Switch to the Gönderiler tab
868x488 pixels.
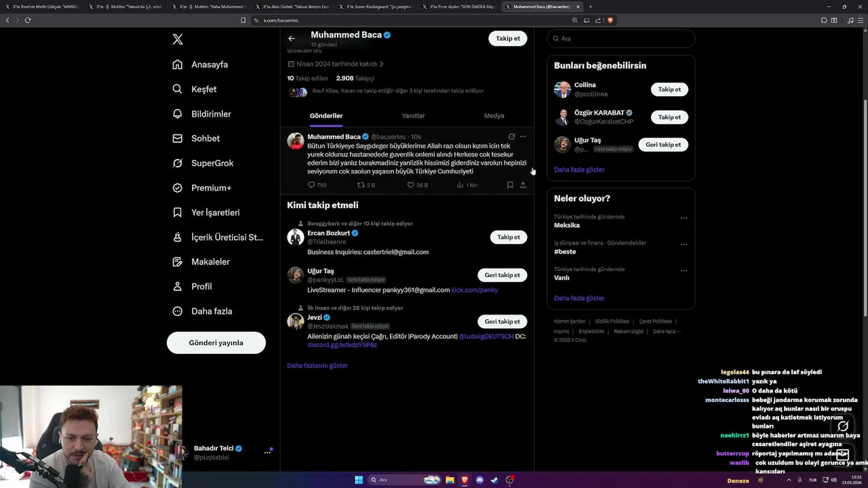[326, 116]
